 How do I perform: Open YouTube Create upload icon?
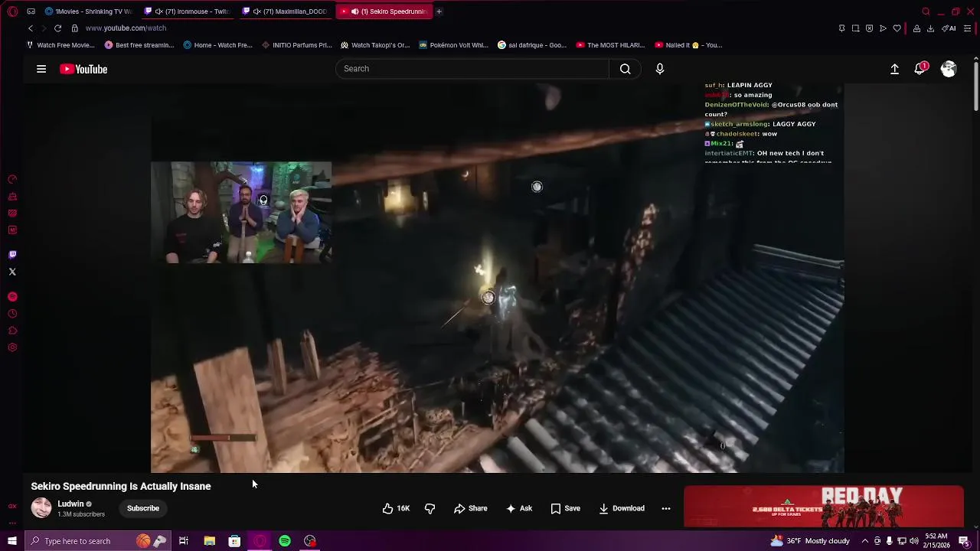point(894,69)
